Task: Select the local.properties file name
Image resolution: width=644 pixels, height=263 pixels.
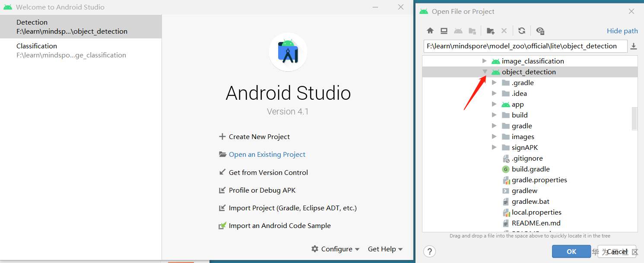Action: [537, 212]
